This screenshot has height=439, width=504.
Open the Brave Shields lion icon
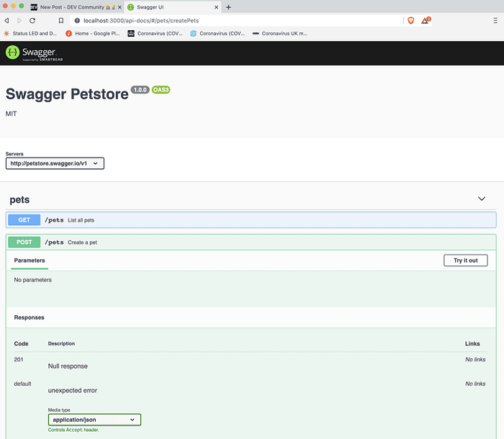click(411, 21)
